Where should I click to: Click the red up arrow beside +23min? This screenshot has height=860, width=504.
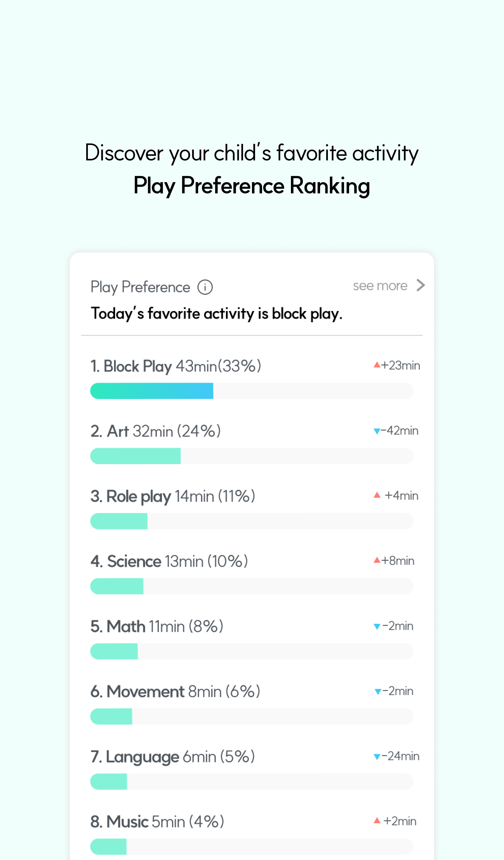pyautogui.click(x=377, y=364)
